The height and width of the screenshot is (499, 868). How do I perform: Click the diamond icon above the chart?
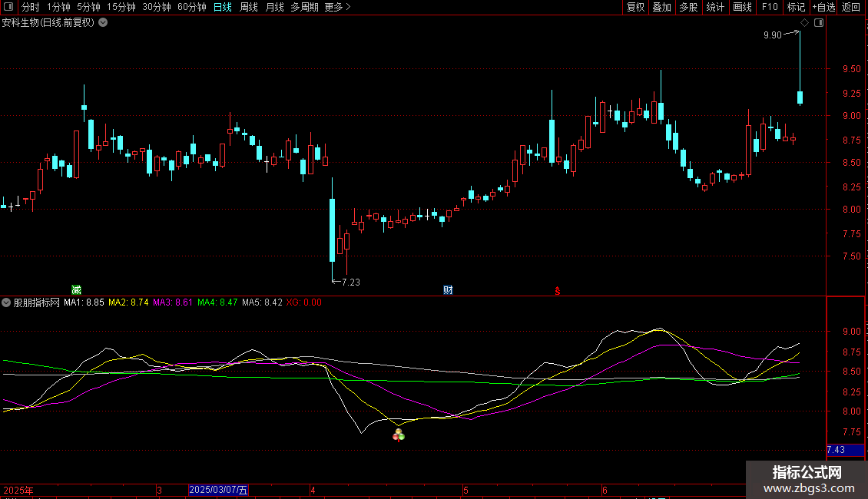804,23
